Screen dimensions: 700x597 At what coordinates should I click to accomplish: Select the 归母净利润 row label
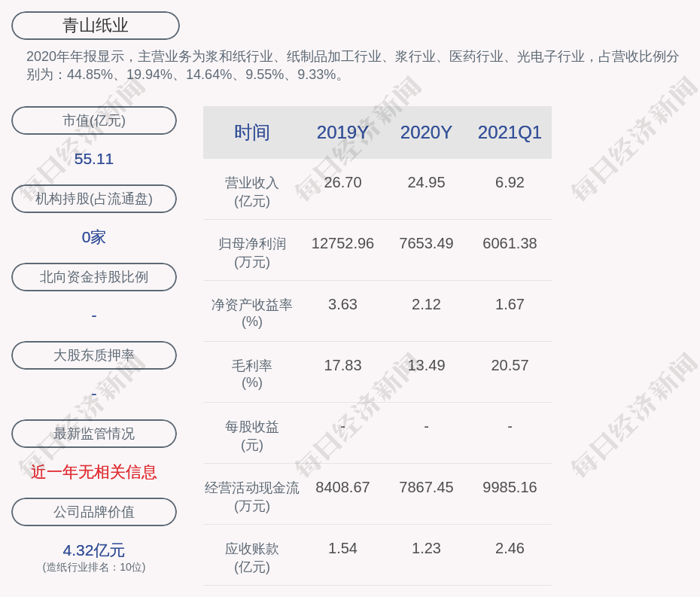pyautogui.click(x=252, y=252)
